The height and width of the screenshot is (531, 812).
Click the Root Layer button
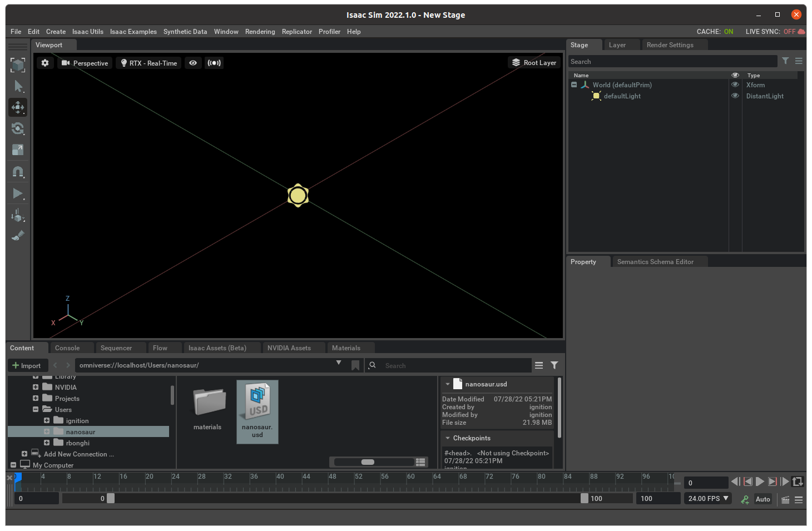[534, 63]
